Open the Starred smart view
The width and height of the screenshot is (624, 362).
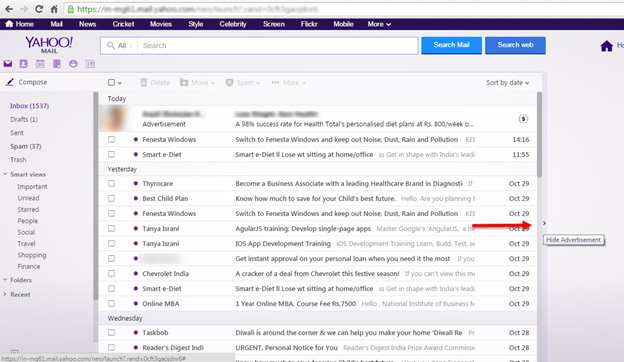tap(28, 209)
